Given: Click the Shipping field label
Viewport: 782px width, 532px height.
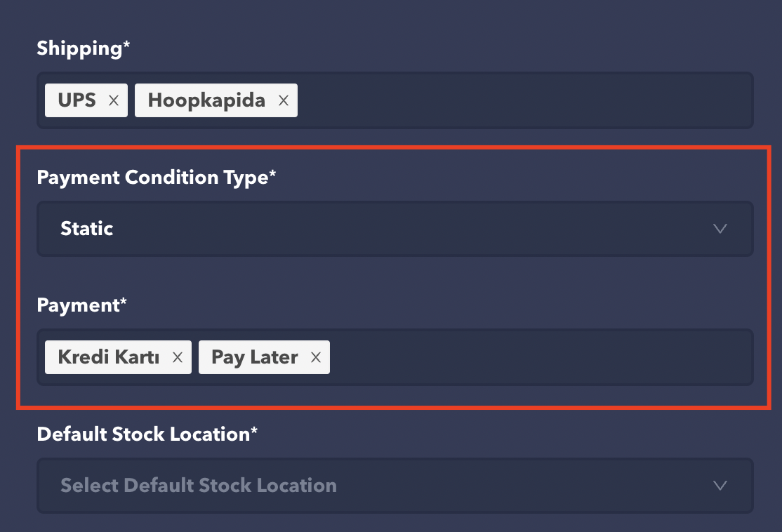Looking at the screenshot, I should [x=79, y=48].
